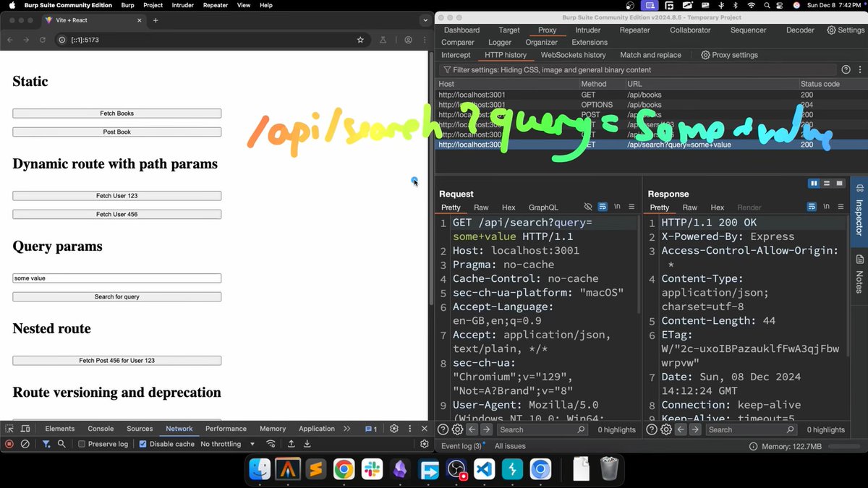Clear the network log in DevTools

tap(25, 444)
